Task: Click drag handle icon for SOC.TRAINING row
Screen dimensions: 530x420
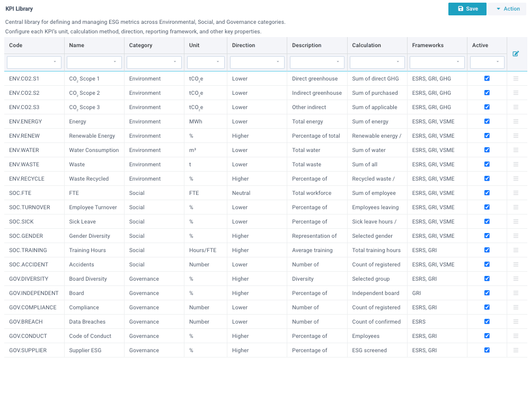Action: click(516, 250)
